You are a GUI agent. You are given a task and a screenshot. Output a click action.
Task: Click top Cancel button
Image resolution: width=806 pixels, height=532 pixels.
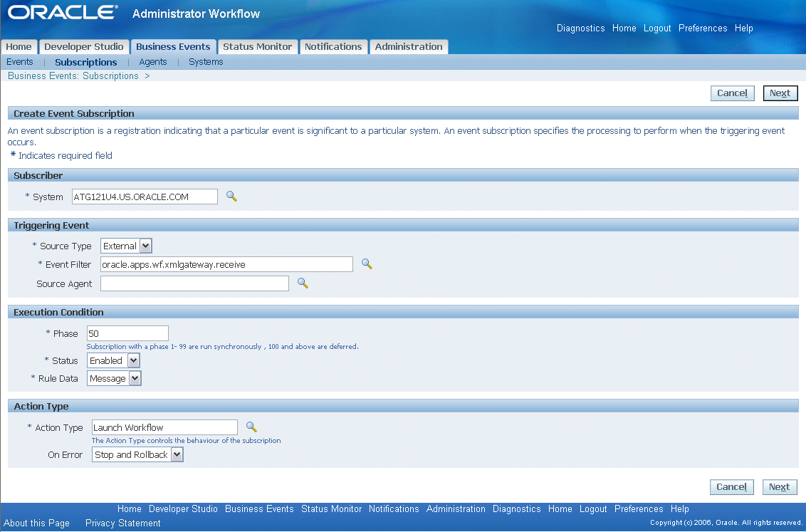[733, 93]
